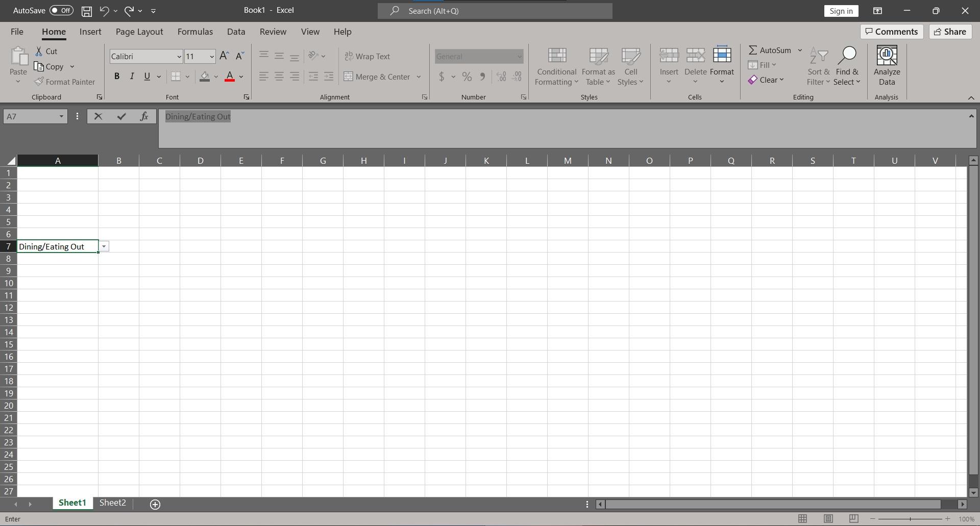Click the Increase Decimal icon
This screenshot has height=526, width=980.
[x=501, y=77]
